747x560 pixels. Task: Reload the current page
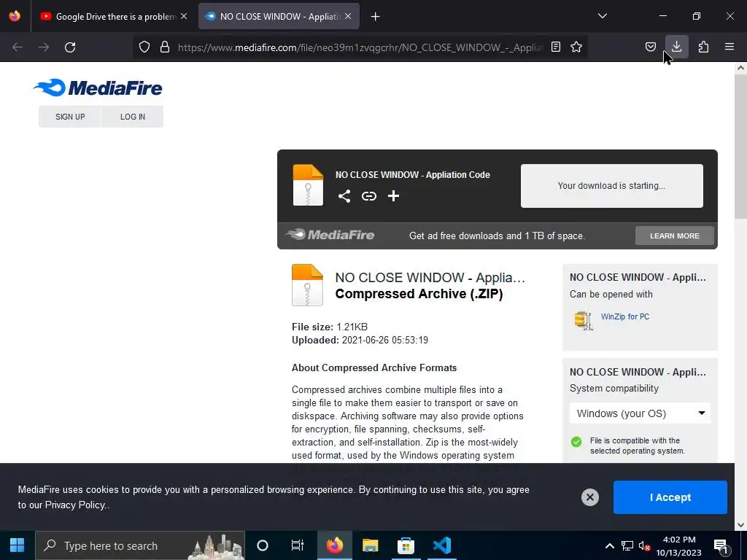coord(70,47)
